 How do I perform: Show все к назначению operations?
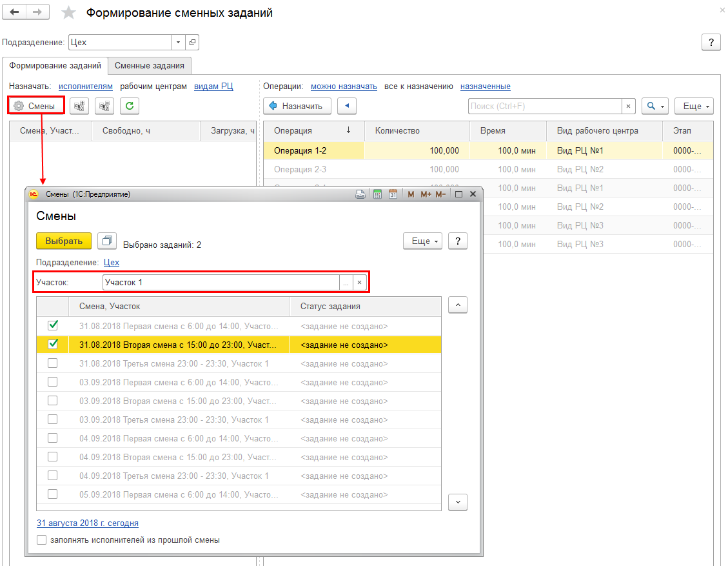(x=418, y=86)
